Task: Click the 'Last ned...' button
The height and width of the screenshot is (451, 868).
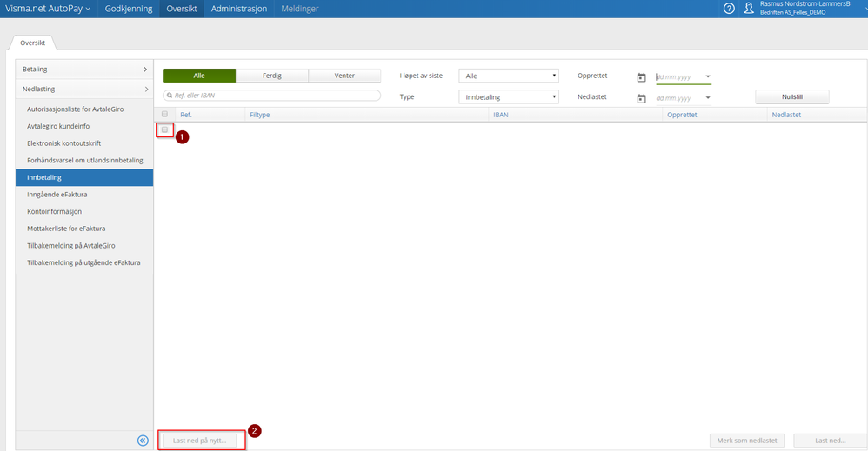Action: tap(830, 441)
